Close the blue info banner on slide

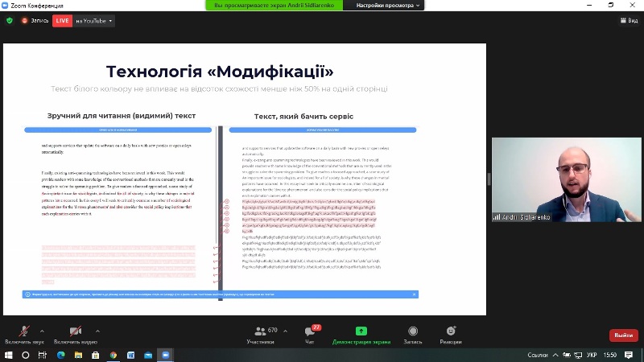pyautogui.click(x=414, y=294)
